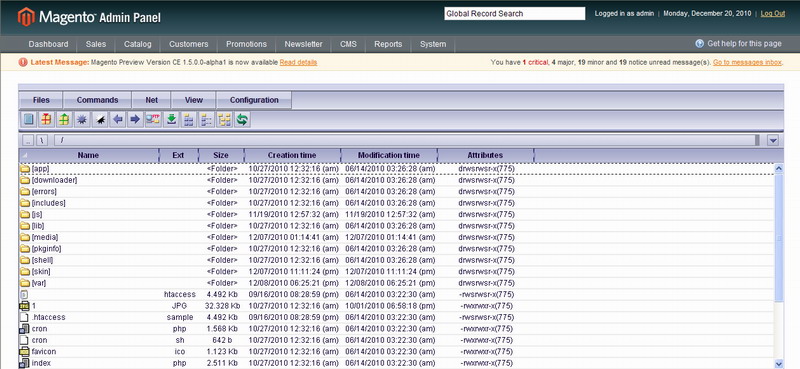Open the path history dropdown arrow
This screenshot has width=800, height=369.
(x=772, y=140)
